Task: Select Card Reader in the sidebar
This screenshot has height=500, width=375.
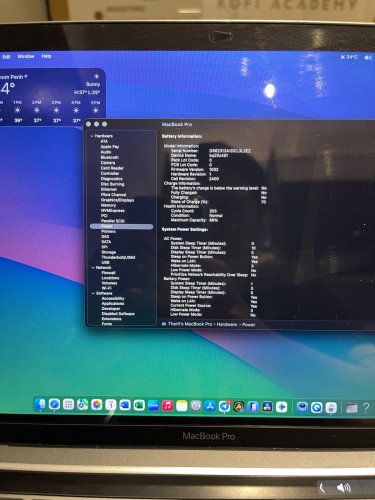Action: 112,168
